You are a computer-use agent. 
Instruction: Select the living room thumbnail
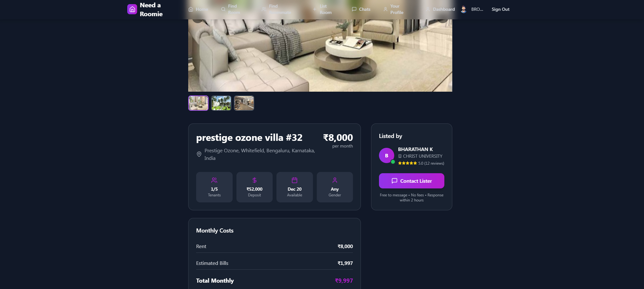198,103
